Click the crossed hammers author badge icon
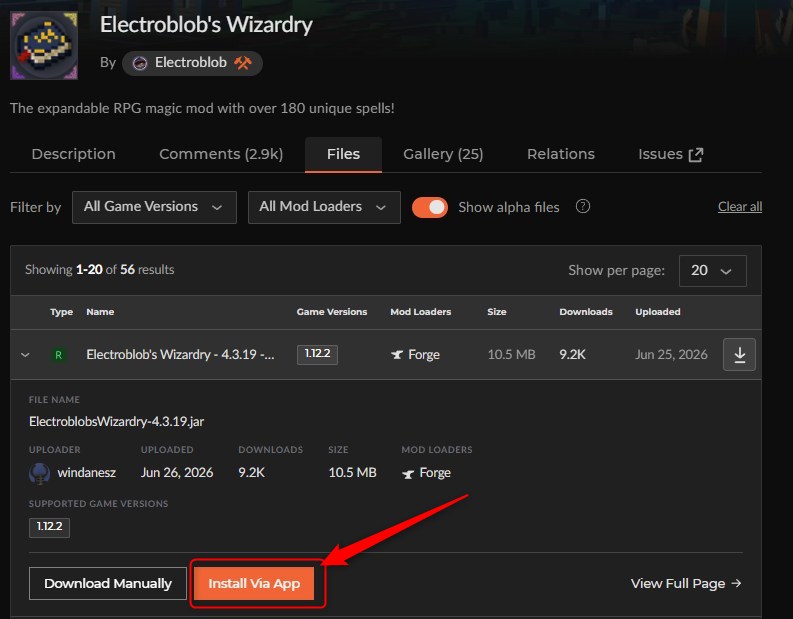 (x=243, y=63)
